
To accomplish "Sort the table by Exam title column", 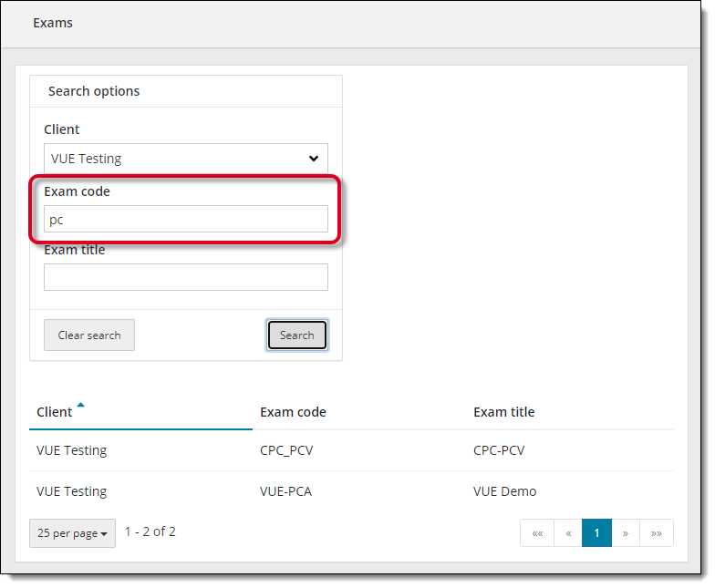I will [x=503, y=412].
